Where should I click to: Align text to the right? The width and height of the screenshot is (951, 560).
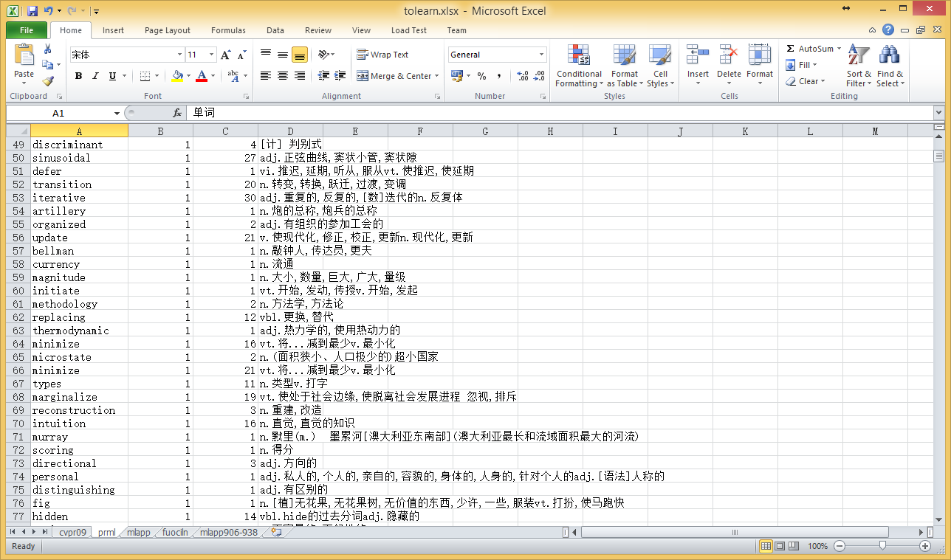point(300,76)
